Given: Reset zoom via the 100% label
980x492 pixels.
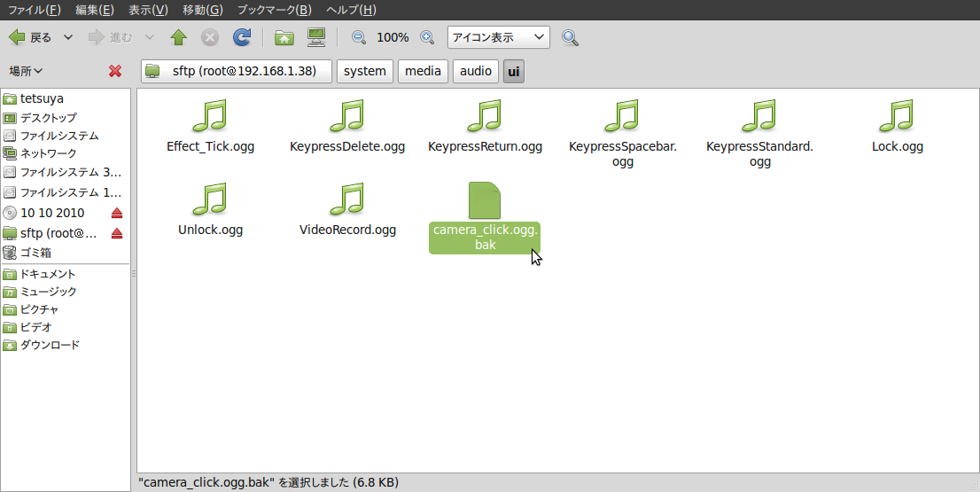Looking at the screenshot, I should (x=393, y=37).
